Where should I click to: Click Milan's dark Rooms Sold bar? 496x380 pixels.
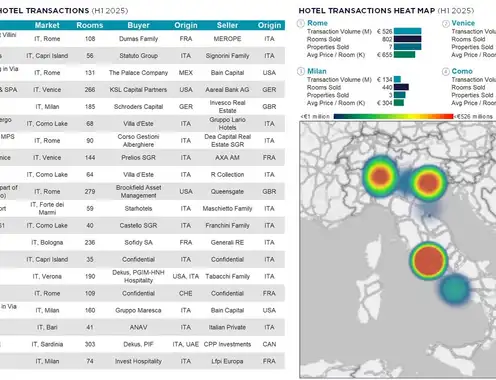[x=401, y=87]
